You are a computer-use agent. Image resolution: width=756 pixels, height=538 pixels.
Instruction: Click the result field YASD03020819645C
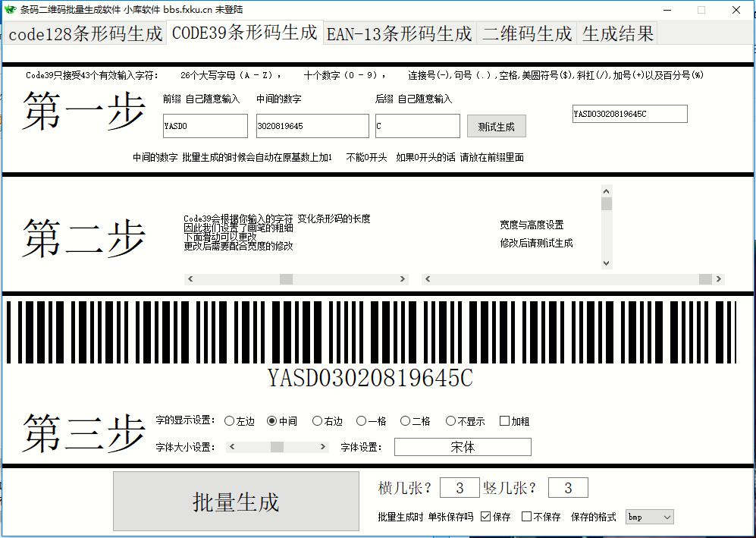click(x=629, y=114)
